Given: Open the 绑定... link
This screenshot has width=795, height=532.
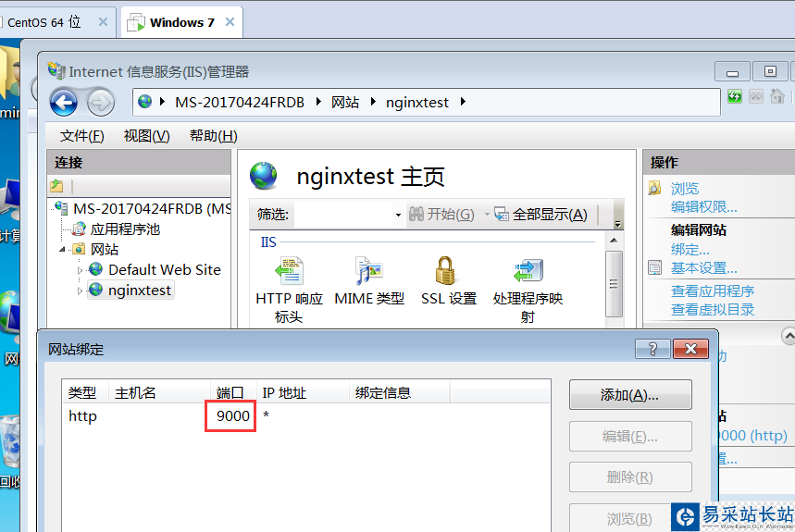Looking at the screenshot, I should [x=690, y=249].
